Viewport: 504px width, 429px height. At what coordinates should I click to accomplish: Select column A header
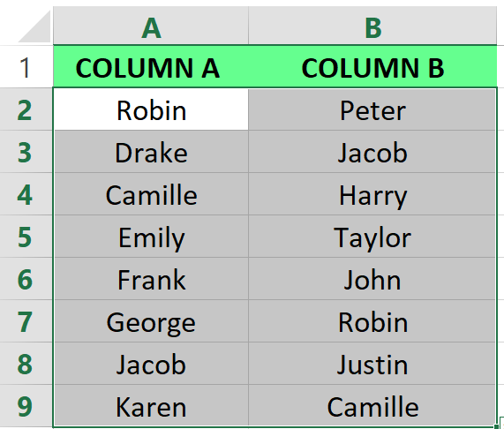pyautogui.click(x=151, y=26)
